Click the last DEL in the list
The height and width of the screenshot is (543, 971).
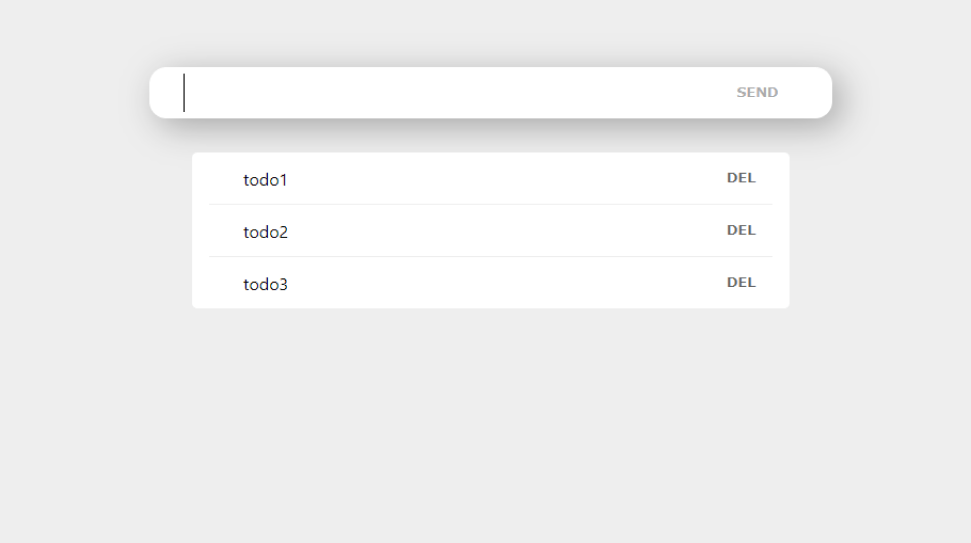pyautogui.click(x=741, y=282)
